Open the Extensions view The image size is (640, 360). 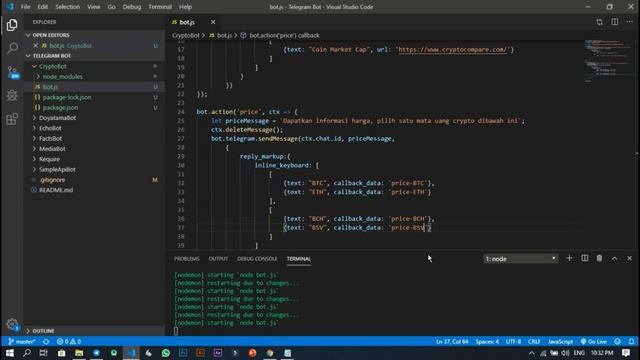pyautogui.click(x=12, y=119)
